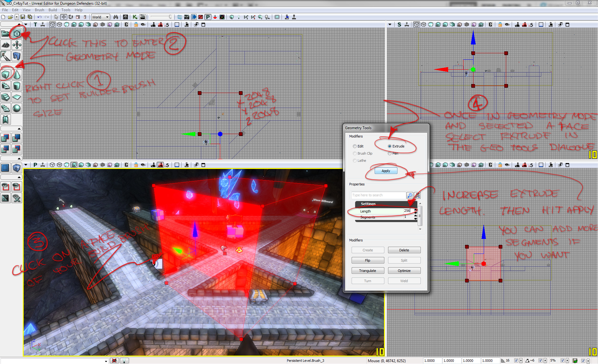The image size is (598, 364).
Task: Open the Edit menu
Action: pyautogui.click(x=15, y=10)
